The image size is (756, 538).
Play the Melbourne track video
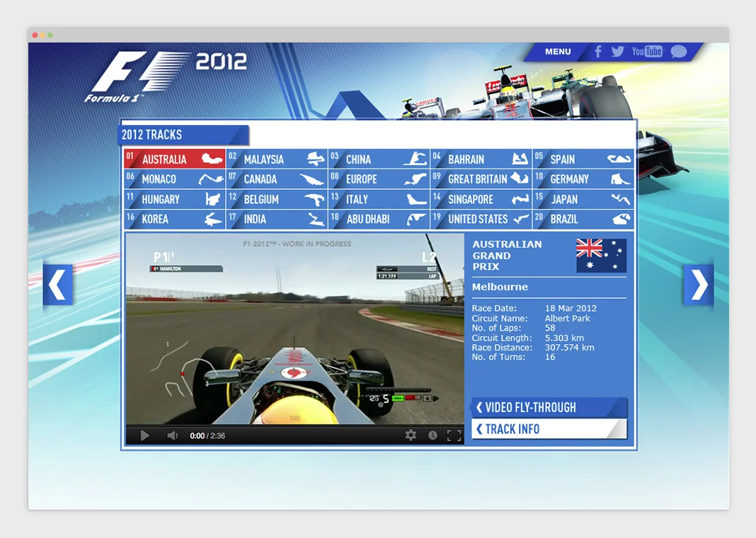pos(144,436)
